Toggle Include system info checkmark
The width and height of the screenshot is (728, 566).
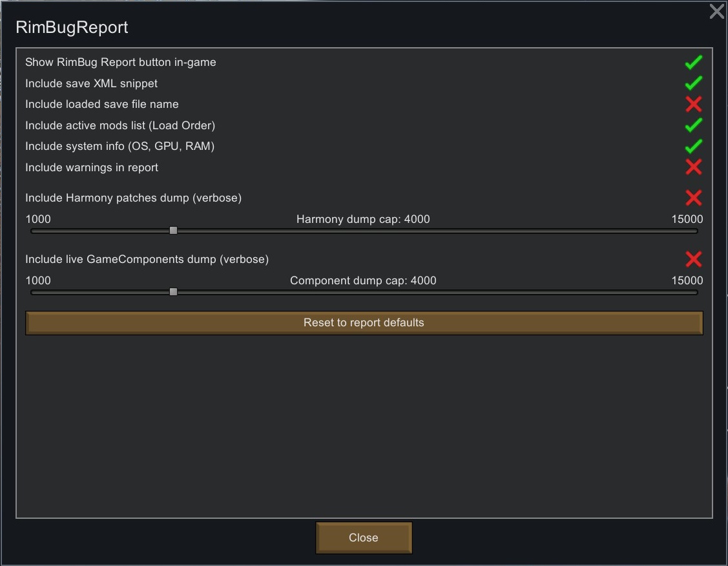[x=693, y=146]
